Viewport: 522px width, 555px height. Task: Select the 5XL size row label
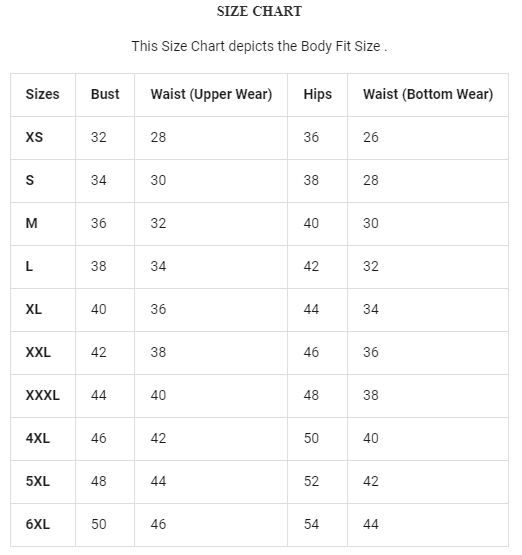point(38,481)
